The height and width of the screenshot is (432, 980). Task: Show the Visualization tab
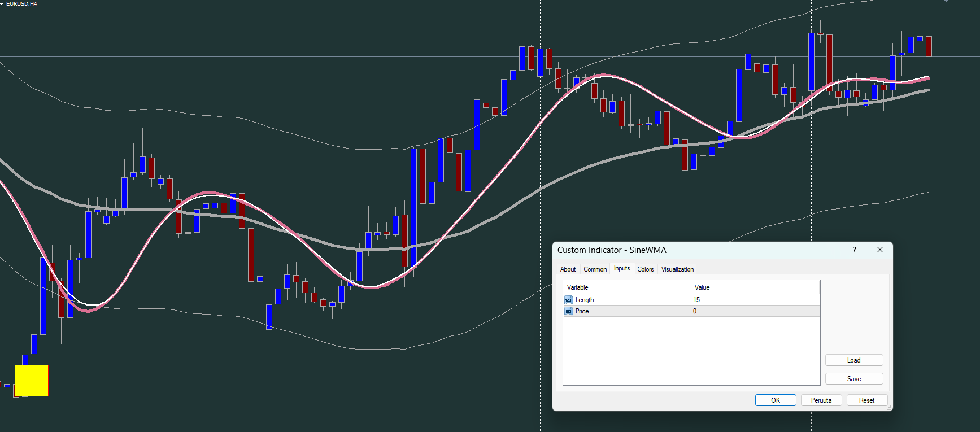[678, 269]
